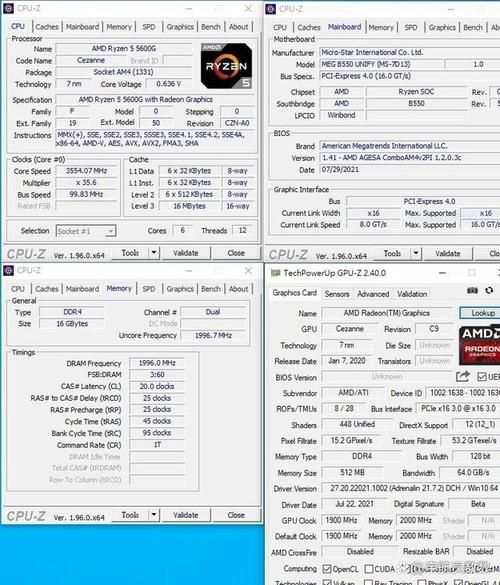Open the Validation tab in GPU-Z
The width and height of the screenshot is (500, 585).
[412, 294]
